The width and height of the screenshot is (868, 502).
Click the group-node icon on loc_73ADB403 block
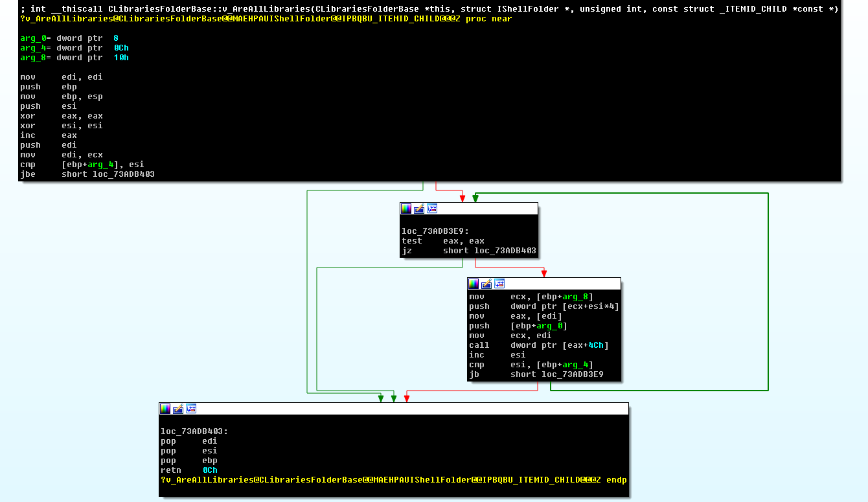(x=190, y=409)
